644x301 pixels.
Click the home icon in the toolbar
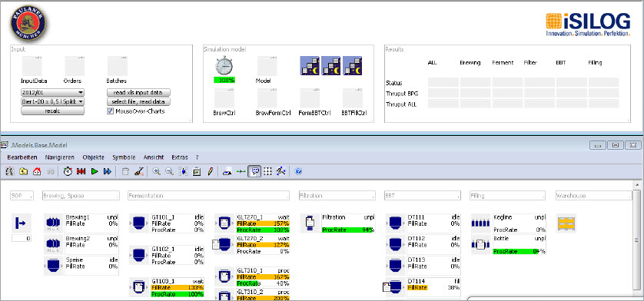(37, 172)
